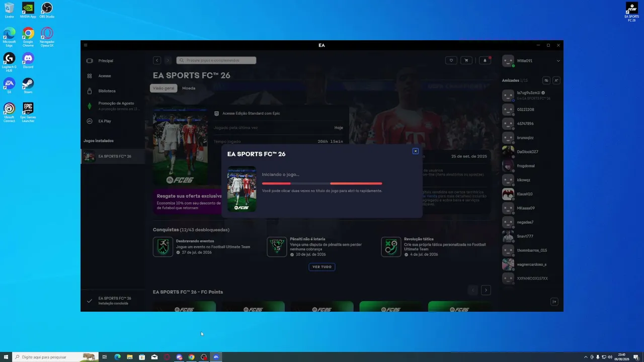Click the Willia091 profile avatar

pyautogui.click(x=508, y=61)
